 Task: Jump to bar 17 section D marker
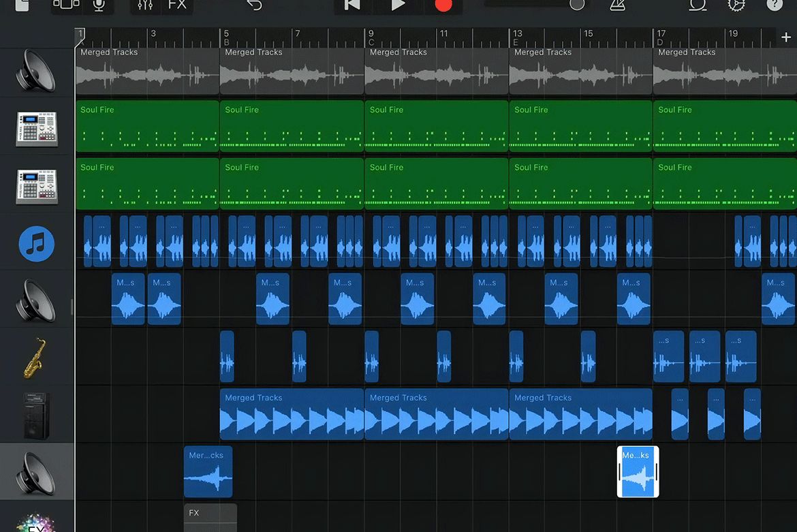click(661, 37)
